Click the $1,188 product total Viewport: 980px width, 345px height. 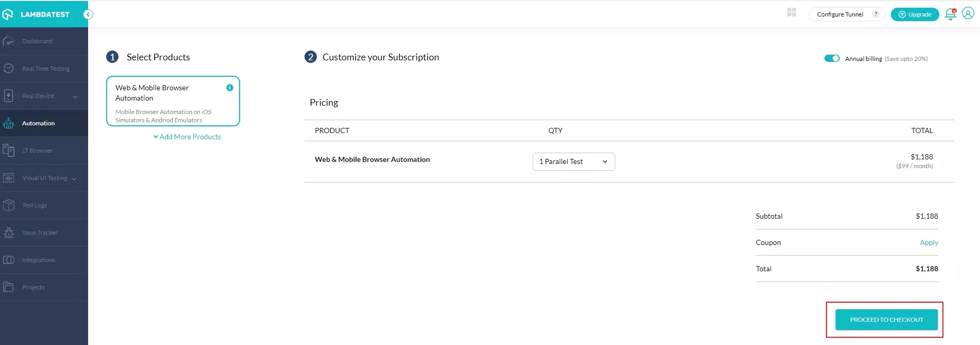[x=921, y=157]
